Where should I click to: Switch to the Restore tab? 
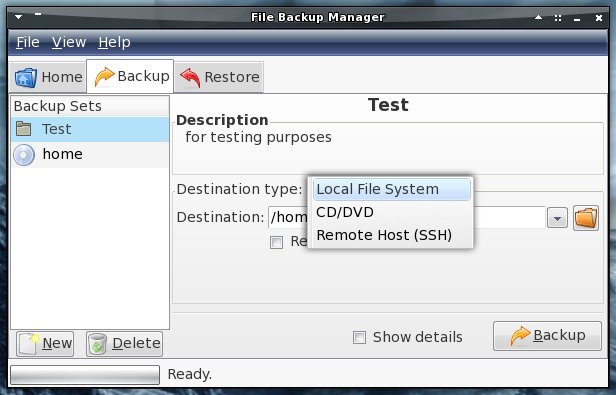219,77
